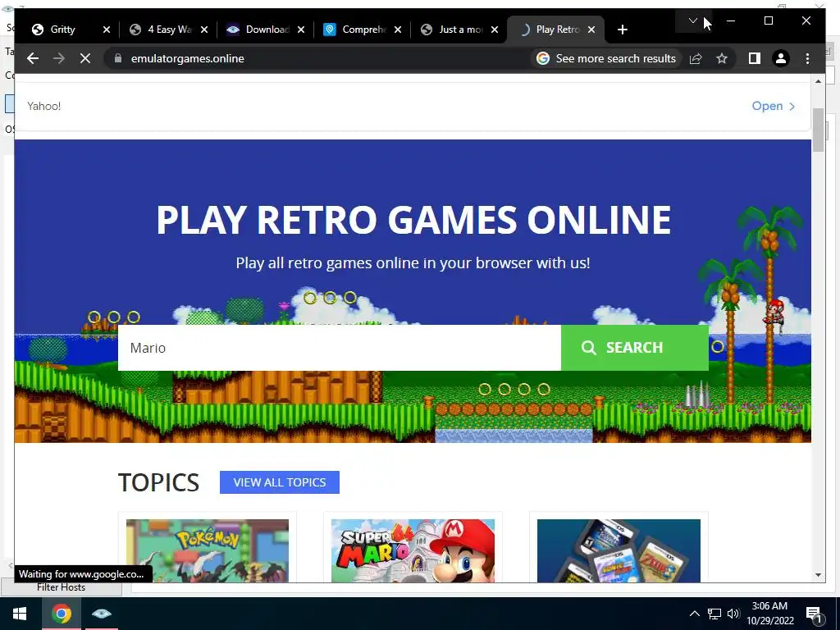Open Chrome side panel
The width and height of the screenshot is (840, 630).
(755, 58)
